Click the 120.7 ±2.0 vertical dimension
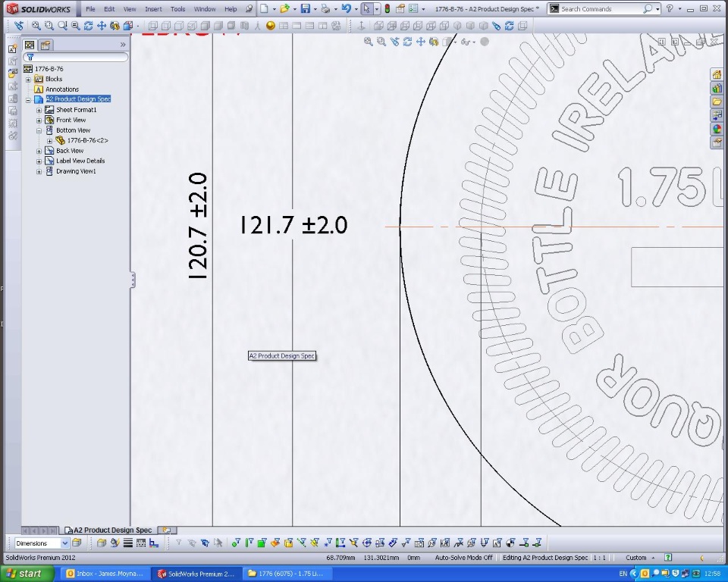This screenshot has width=728, height=582. coord(198,226)
